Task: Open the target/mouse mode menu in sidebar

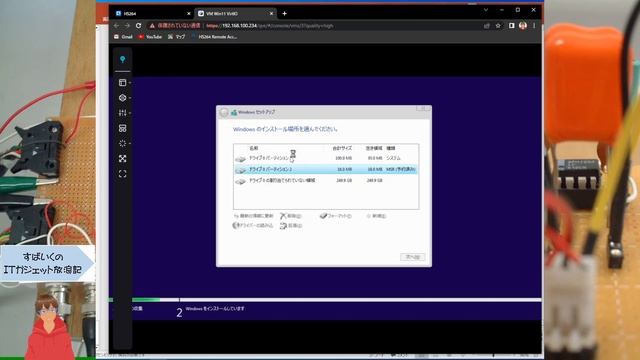Action: pos(122,98)
